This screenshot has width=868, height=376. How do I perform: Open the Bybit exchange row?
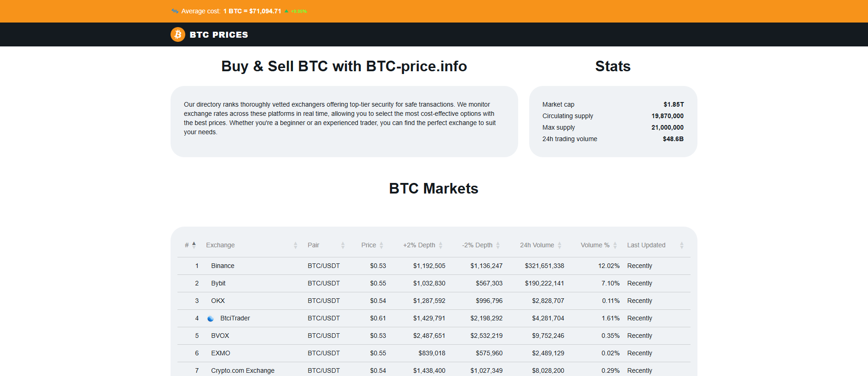point(434,284)
